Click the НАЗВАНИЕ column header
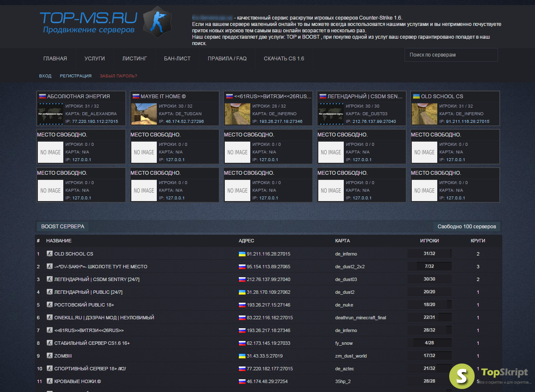Screen dimensions: 535x392 [59, 241]
